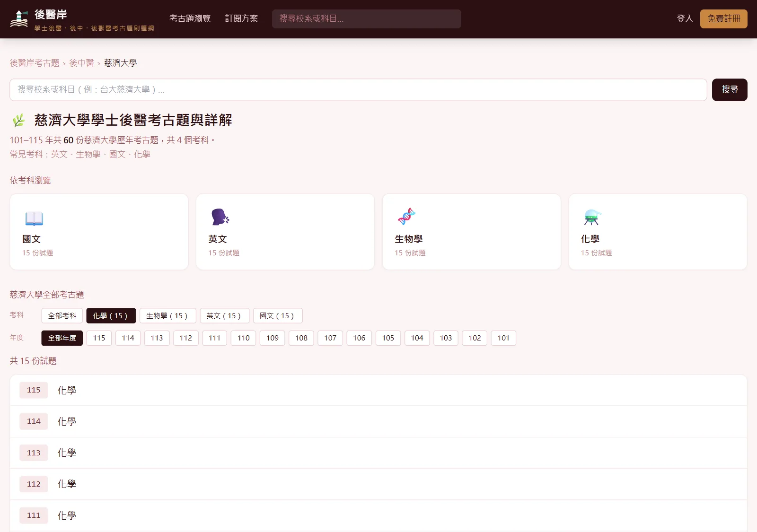Focus the header search field

[366, 19]
